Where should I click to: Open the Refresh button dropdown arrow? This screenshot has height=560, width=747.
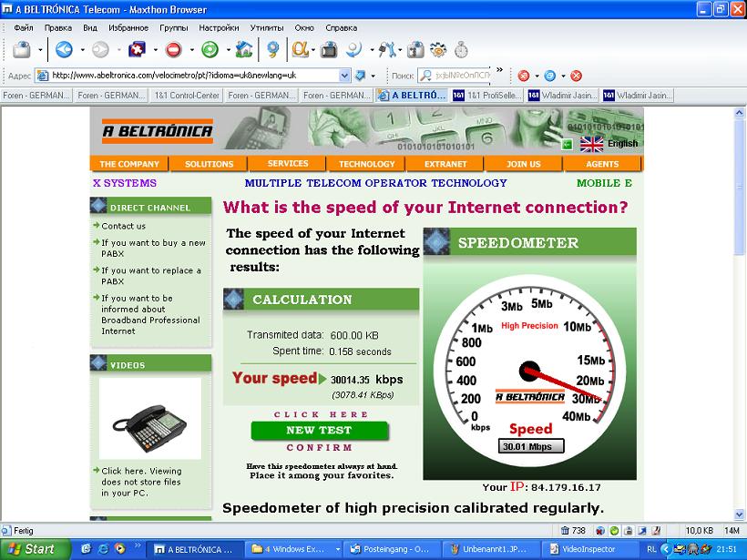pos(228,49)
